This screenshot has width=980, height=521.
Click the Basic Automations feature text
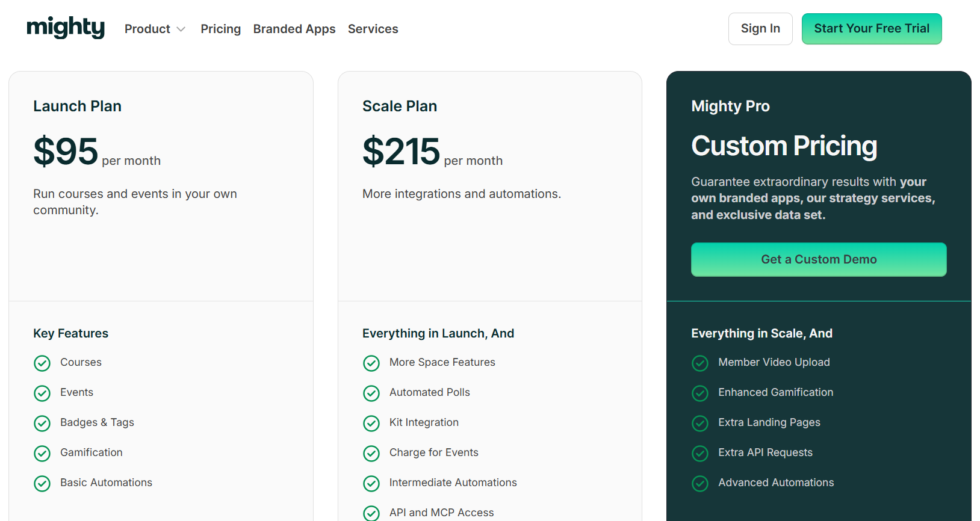[x=106, y=482]
